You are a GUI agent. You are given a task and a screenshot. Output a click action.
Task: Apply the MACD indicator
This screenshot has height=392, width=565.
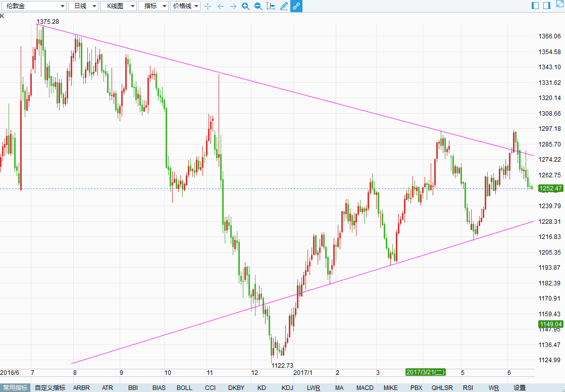tap(365, 388)
